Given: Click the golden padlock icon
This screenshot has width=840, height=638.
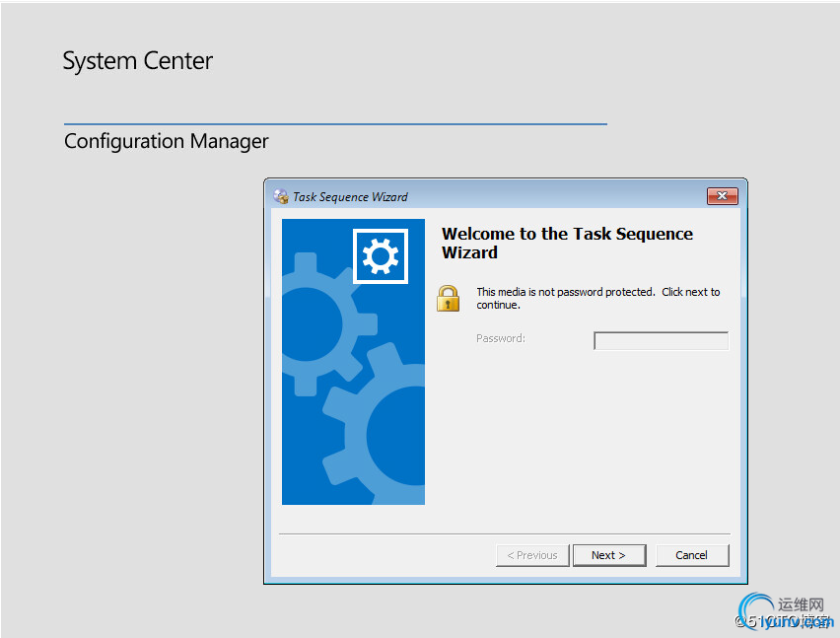Looking at the screenshot, I should click(x=448, y=299).
